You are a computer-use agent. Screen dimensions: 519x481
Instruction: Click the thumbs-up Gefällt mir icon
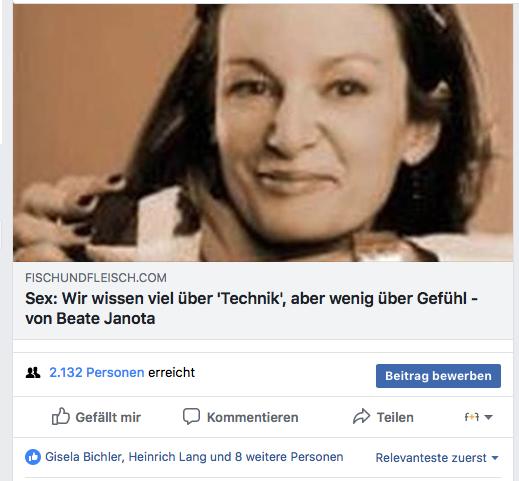(61, 416)
